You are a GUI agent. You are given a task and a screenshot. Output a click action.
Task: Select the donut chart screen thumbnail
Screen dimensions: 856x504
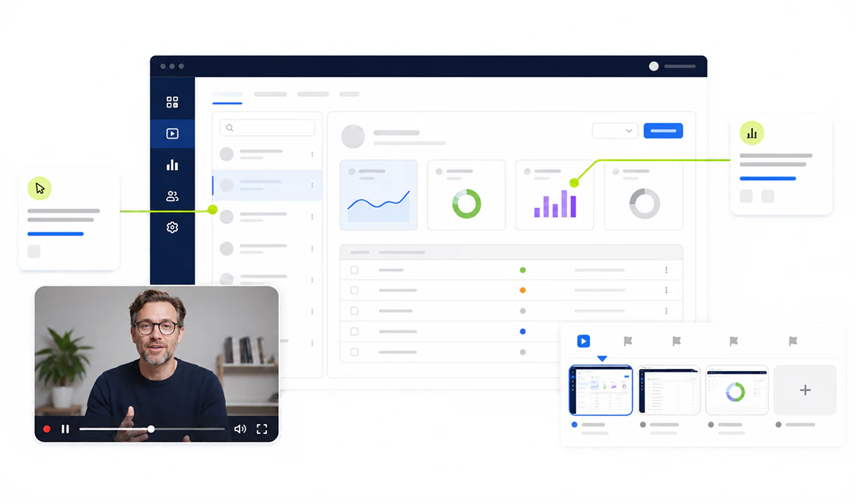tap(736, 391)
